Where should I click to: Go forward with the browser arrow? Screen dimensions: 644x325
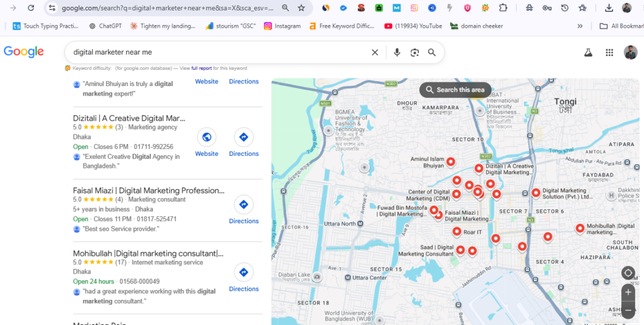(13, 8)
